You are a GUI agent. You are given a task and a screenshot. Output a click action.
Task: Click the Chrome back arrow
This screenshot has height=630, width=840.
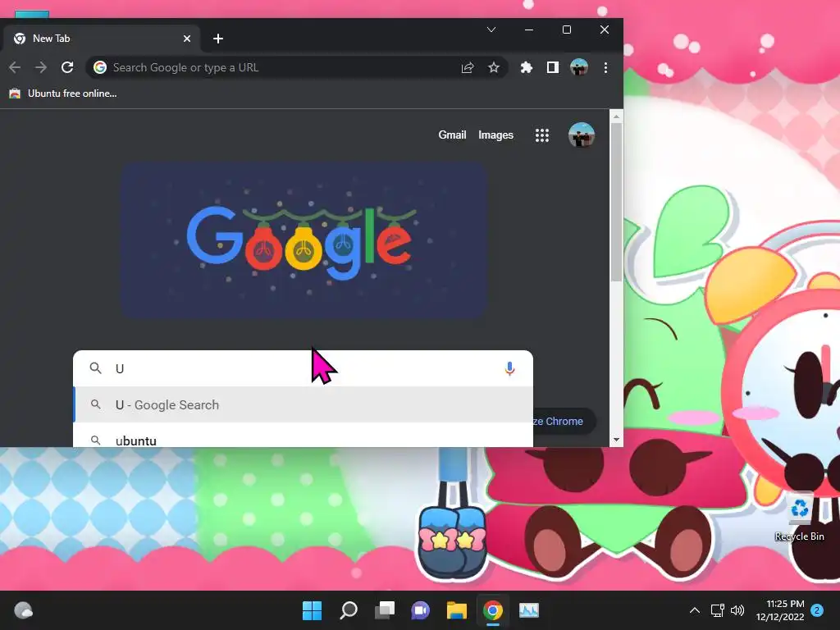pyautogui.click(x=15, y=67)
